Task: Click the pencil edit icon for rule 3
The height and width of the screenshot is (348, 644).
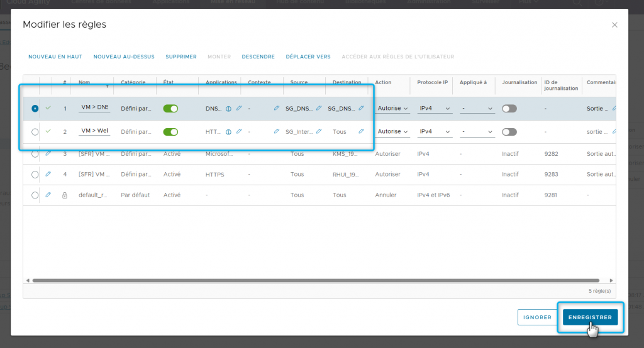Action: (48, 153)
